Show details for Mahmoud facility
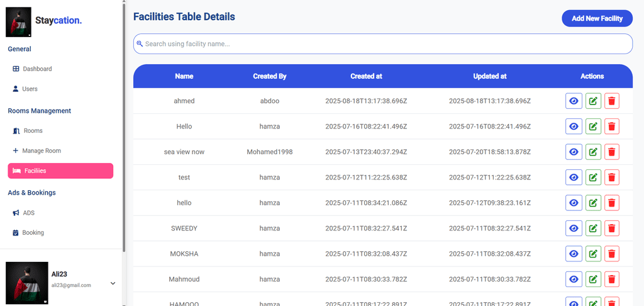Image resolution: width=644 pixels, height=306 pixels. (573, 280)
